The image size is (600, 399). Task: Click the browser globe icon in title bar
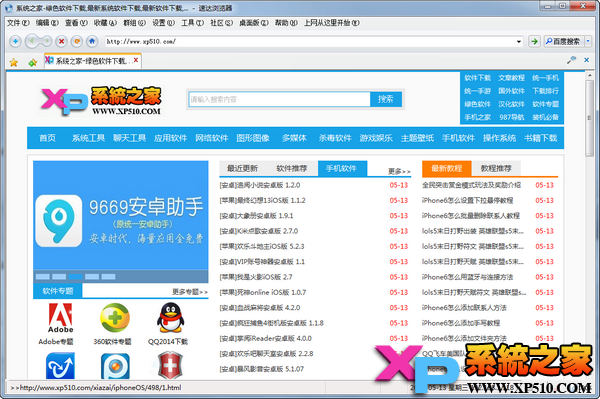9,8
